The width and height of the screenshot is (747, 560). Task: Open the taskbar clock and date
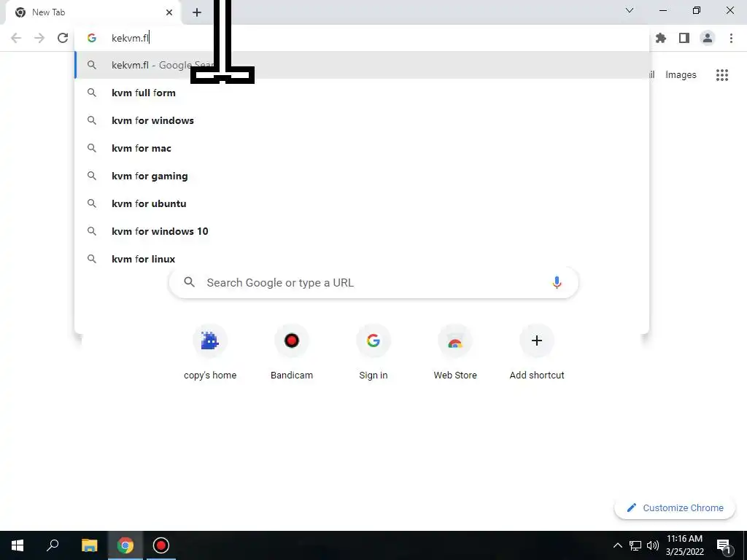684,545
